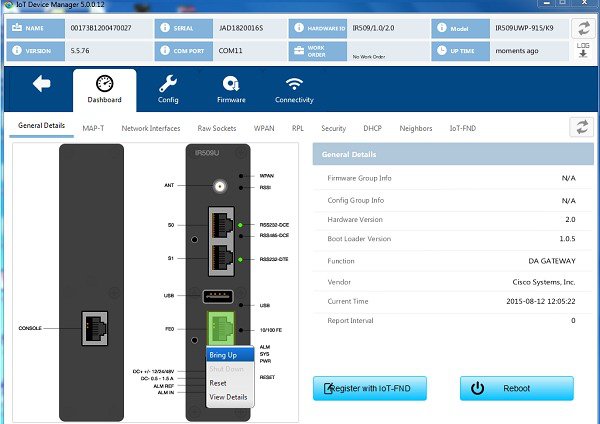
Task: Click the VERSION info icon
Action: pos(17,50)
